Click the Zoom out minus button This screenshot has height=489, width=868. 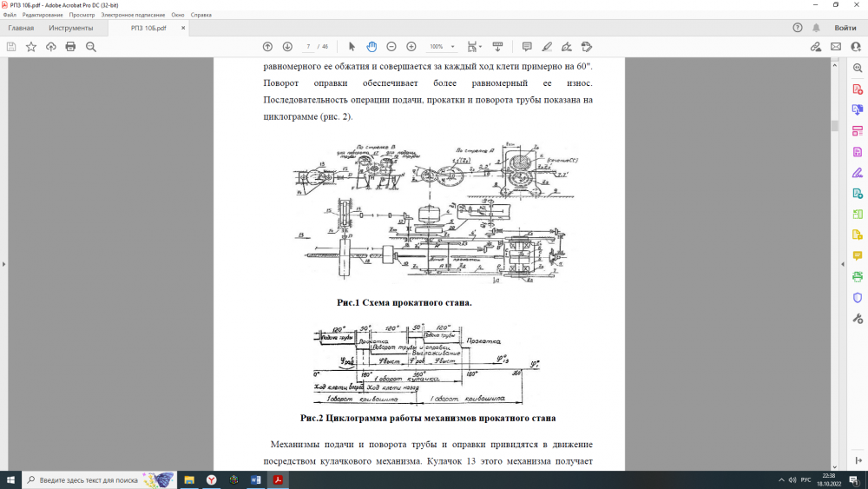pos(391,46)
